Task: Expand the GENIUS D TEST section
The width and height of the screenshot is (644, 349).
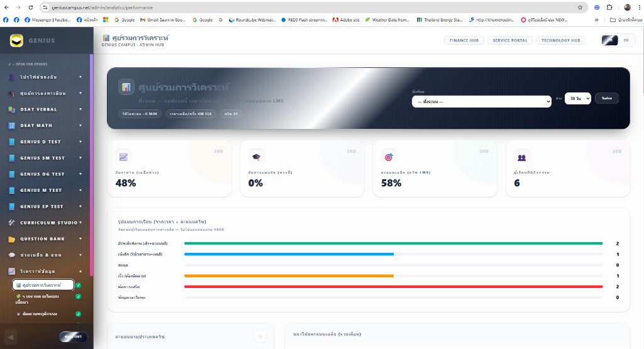Action: [x=80, y=141]
